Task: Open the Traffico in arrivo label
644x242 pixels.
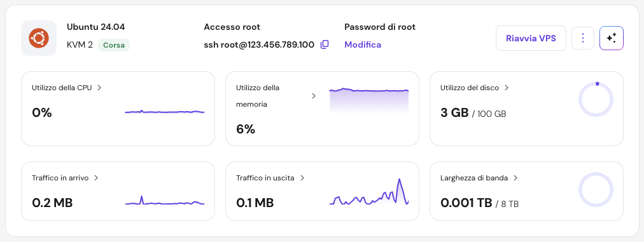Action: pos(60,178)
